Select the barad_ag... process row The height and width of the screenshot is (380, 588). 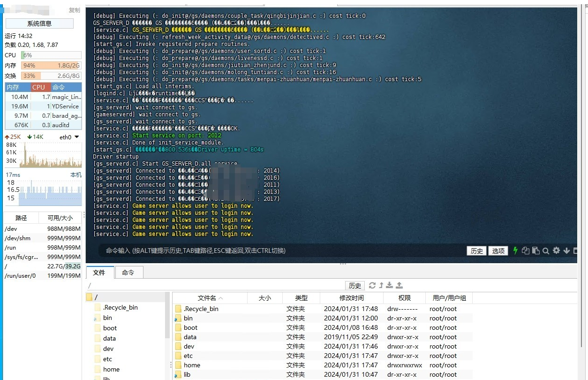[x=43, y=115]
